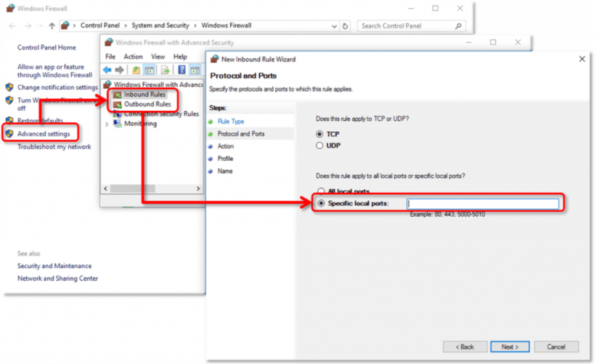Click the Monitoring node icon

coord(118,124)
